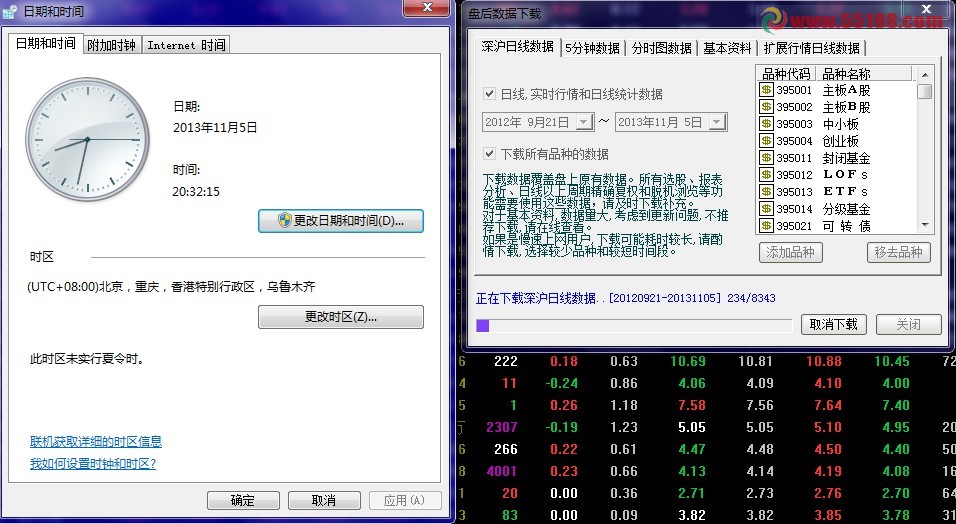This screenshot has height=524, width=956.
Task: Click the icon beside 395004 创业板
Action: (x=766, y=141)
